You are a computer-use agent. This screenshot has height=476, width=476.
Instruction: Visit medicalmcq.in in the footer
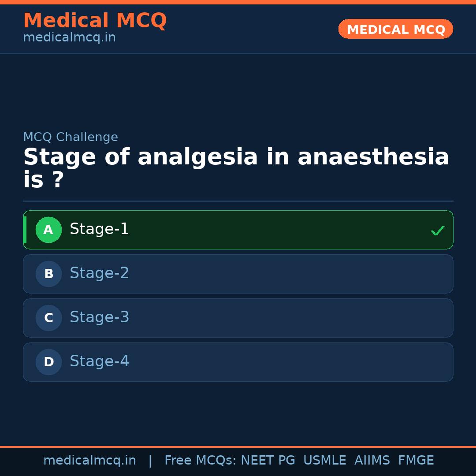click(90, 460)
